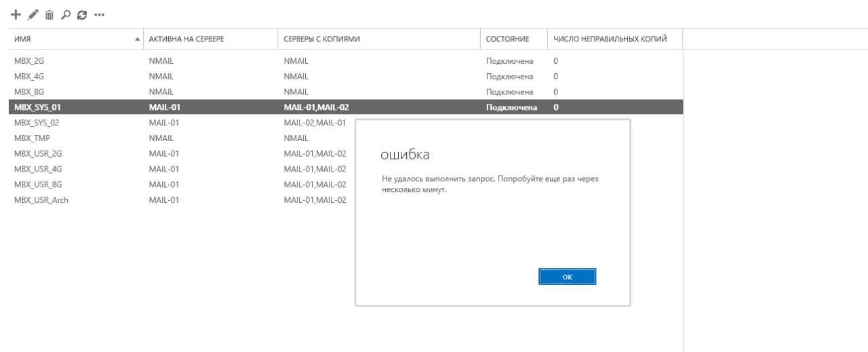Select the MBX_8G database row

pos(345,92)
